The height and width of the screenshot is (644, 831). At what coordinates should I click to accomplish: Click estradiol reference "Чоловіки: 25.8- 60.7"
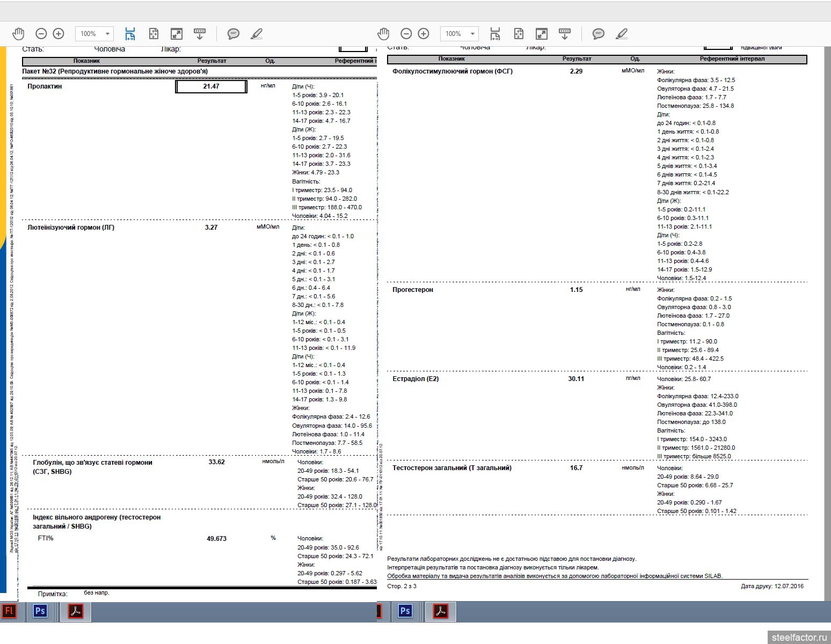pyautogui.click(x=684, y=379)
